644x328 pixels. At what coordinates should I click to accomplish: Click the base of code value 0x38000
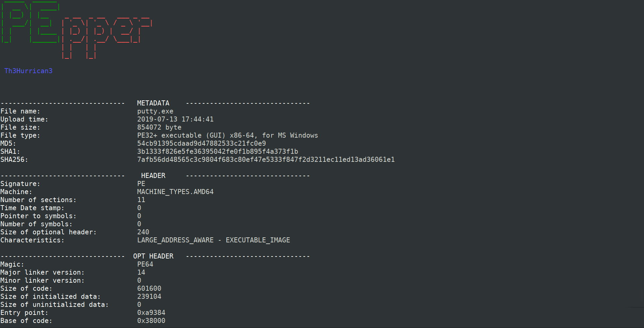tap(151, 321)
